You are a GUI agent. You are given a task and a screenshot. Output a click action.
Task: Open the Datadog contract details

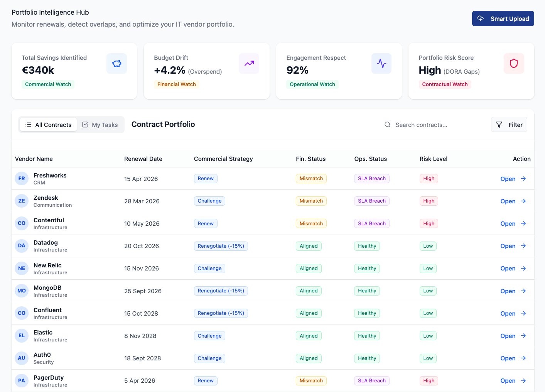(508, 246)
